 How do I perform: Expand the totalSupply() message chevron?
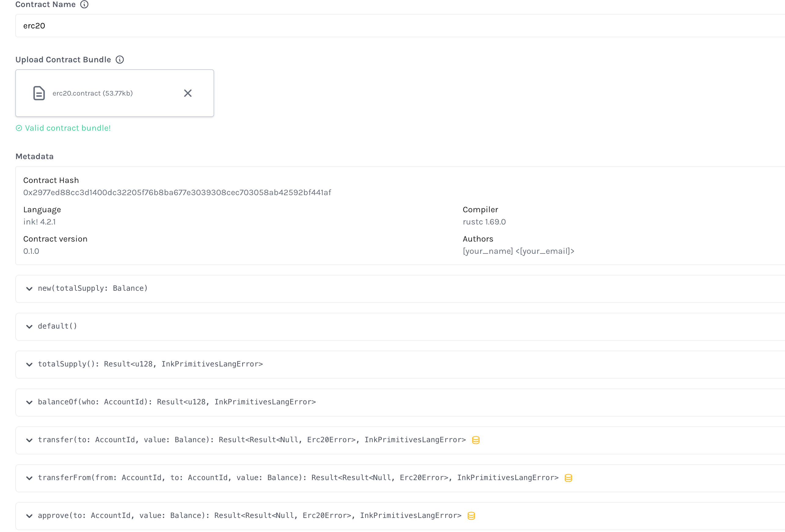29,364
